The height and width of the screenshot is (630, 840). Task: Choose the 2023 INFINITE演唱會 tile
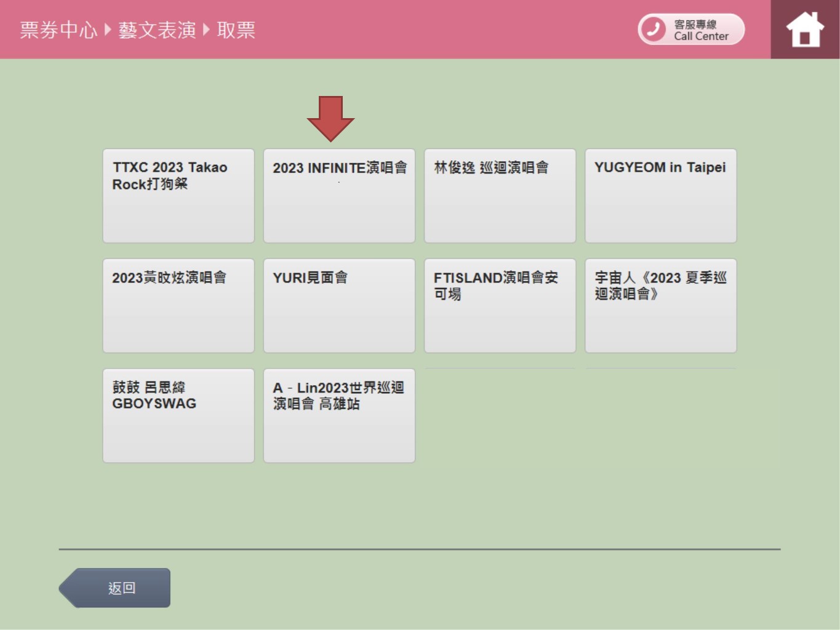point(339,196)
